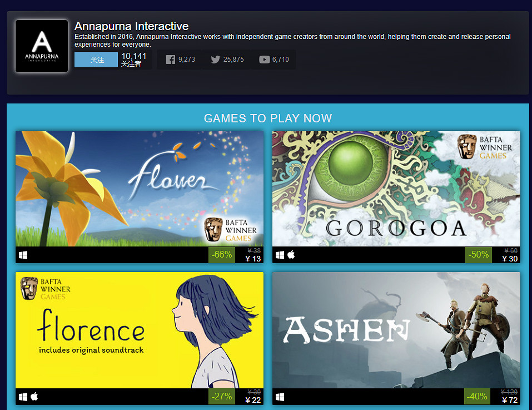Open the Florence game banner
This screenshot has height=410, width=532.
(x=139, y=330)
